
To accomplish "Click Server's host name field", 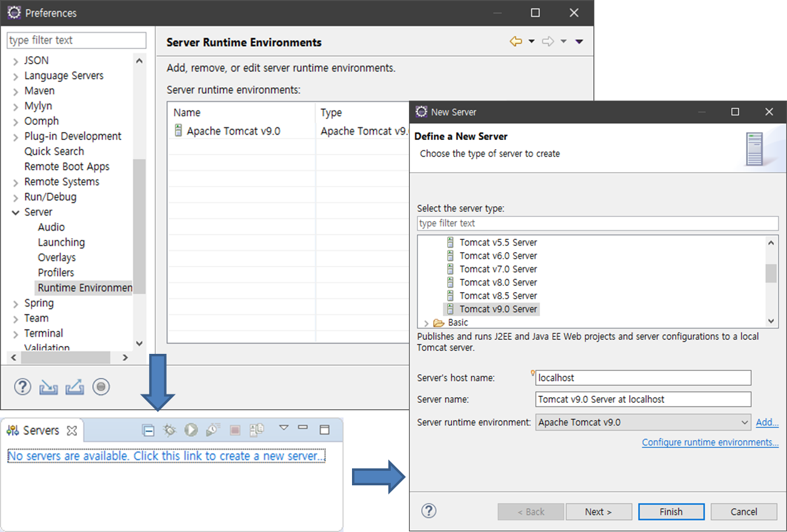I will (643, 377).
